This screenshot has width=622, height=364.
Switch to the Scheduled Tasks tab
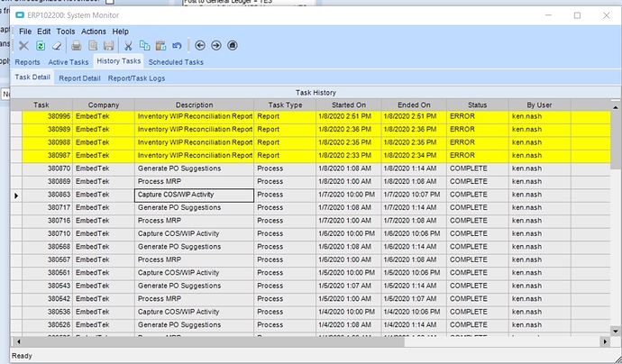176,62
